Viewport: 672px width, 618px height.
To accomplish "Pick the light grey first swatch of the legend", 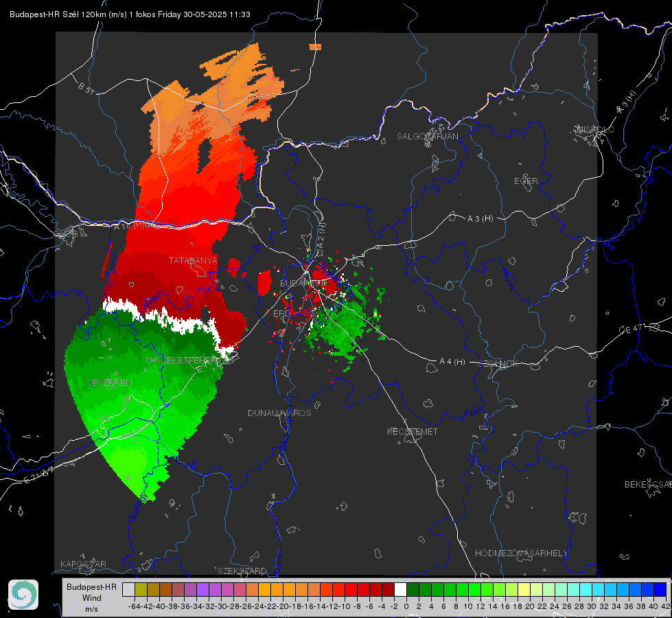I will point(128,589).
